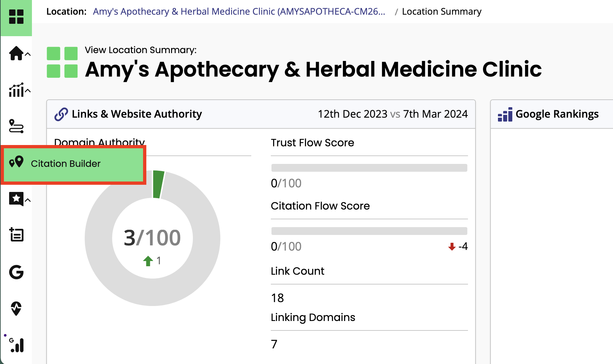Click the bar chart icon beside Google Rankings
This screenshot has width=613, height=364.
tap(505, 115)
